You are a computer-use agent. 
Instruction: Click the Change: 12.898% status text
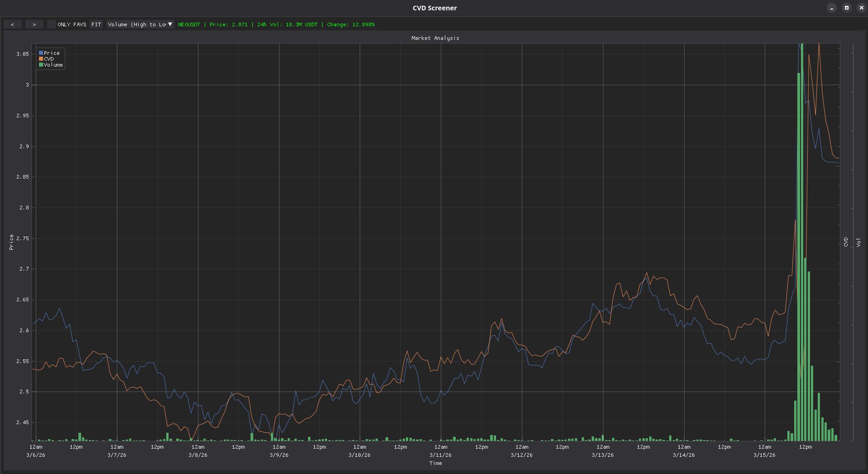point(351,24)
